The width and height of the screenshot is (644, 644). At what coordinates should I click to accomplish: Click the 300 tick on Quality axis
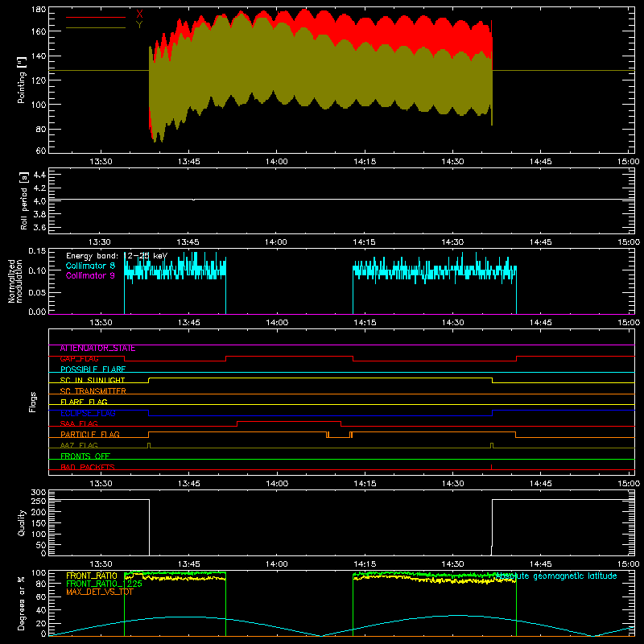click(x=39, y=493)
